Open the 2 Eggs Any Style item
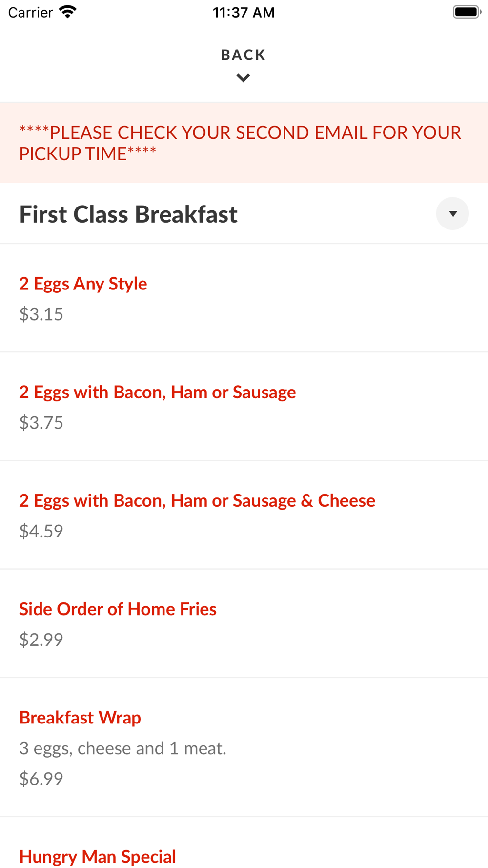Screen dimensions: 488x868 coord(83,284)
